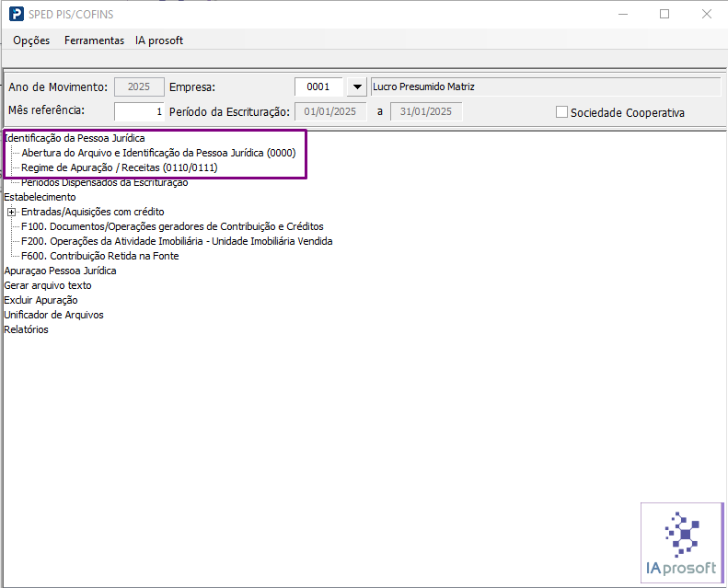This screenshot has height=588, width=728.
Task: Open Regime de Apuração / Receitas (0110/0111)
Action: pyautogui.click(x=120, y=167)
